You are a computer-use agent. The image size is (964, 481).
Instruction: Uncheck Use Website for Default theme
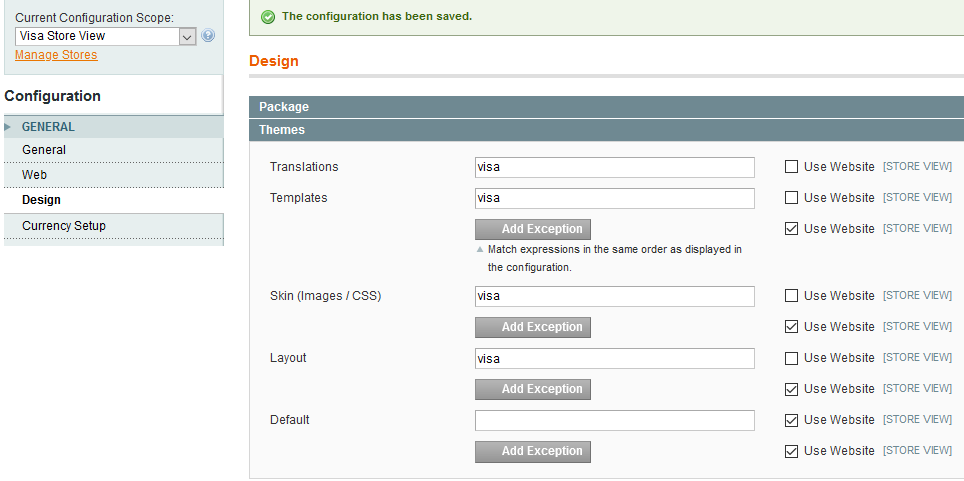[792, 420]
